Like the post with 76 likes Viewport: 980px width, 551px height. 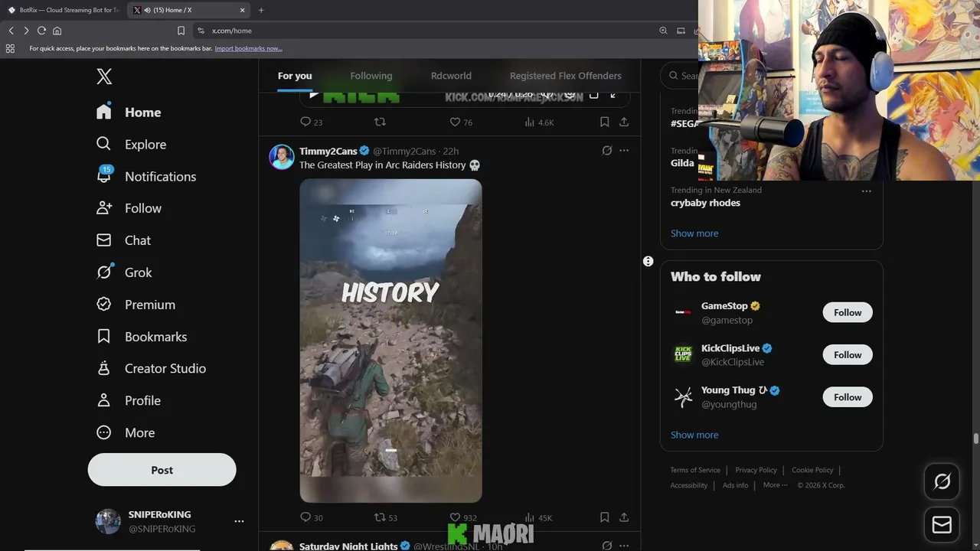coord(461,122)
